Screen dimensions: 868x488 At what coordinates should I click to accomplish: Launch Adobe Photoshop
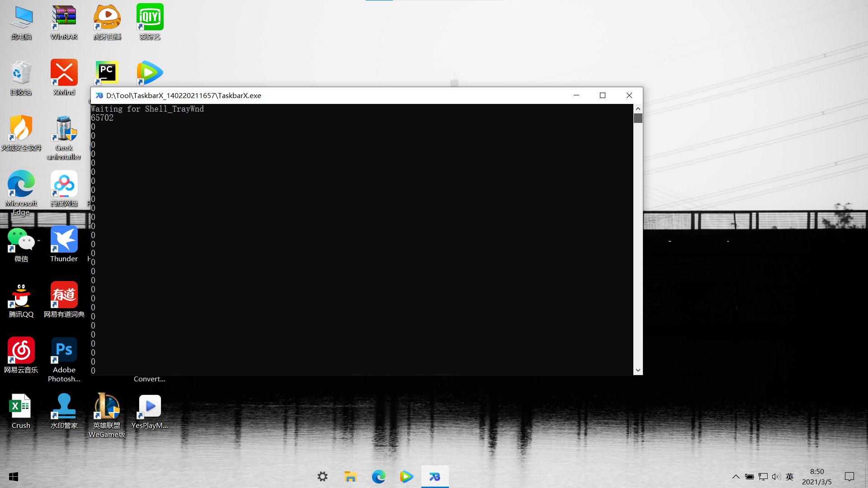click(64, 349)
